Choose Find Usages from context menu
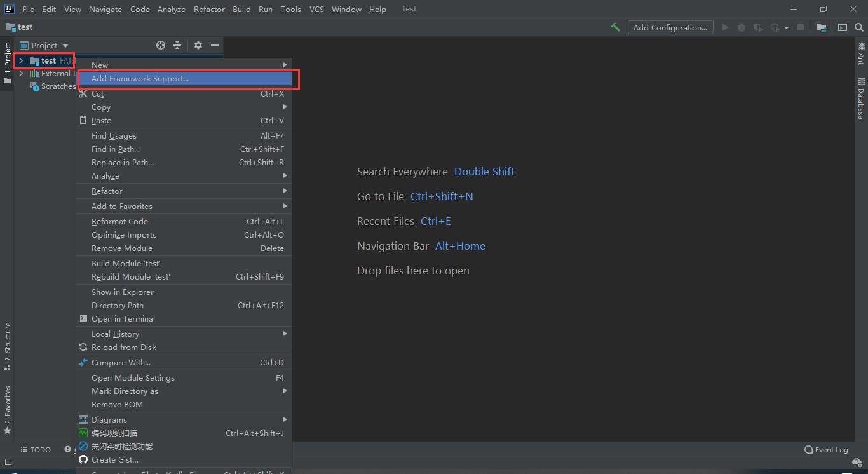Image resolution: width=868 pixels, height=474 pixels. pyautogui.click(x=184, y=135)
